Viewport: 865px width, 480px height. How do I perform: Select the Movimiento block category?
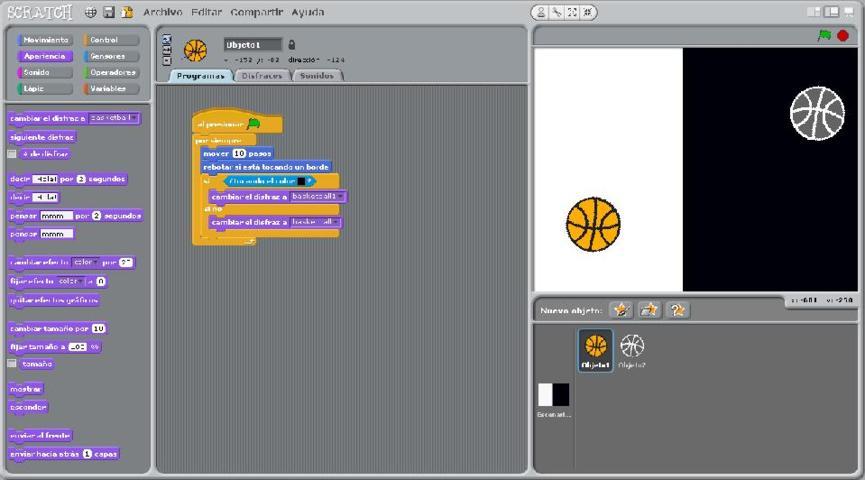point(45,40)
